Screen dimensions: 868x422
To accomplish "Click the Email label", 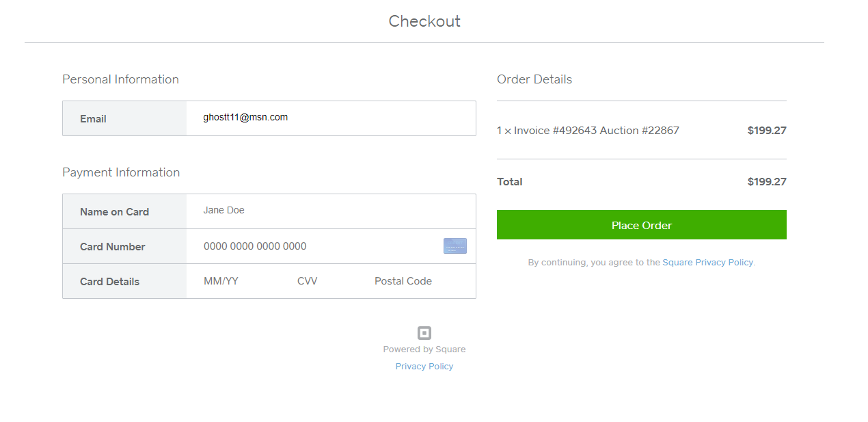I will pyautogui.click(x=93, y=119).
